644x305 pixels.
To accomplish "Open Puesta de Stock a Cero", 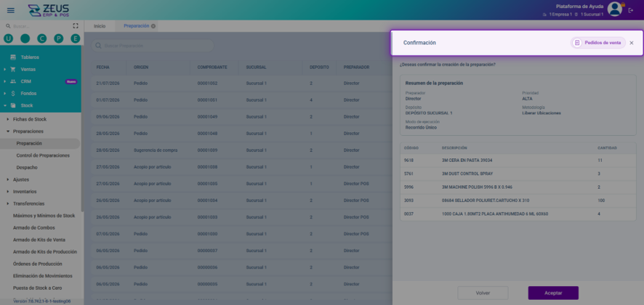I will pos(37,288).
